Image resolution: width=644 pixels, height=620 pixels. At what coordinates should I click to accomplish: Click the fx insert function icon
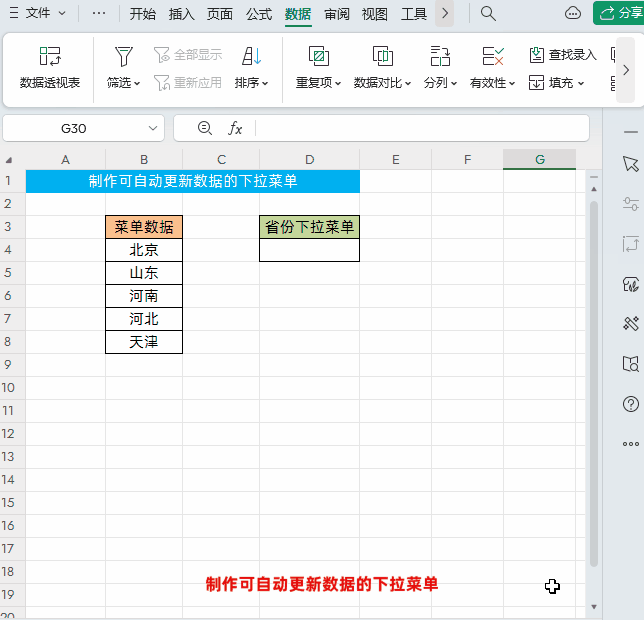pos(235,129)
